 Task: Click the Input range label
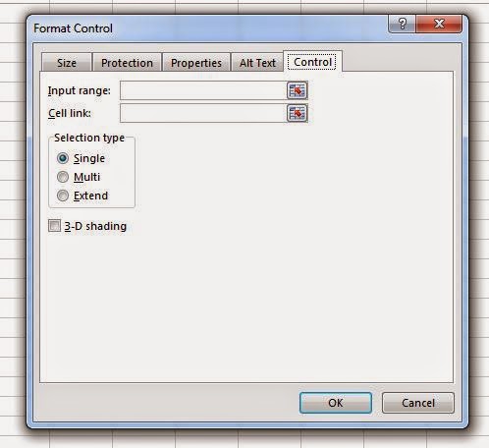(x=80, y=90)
